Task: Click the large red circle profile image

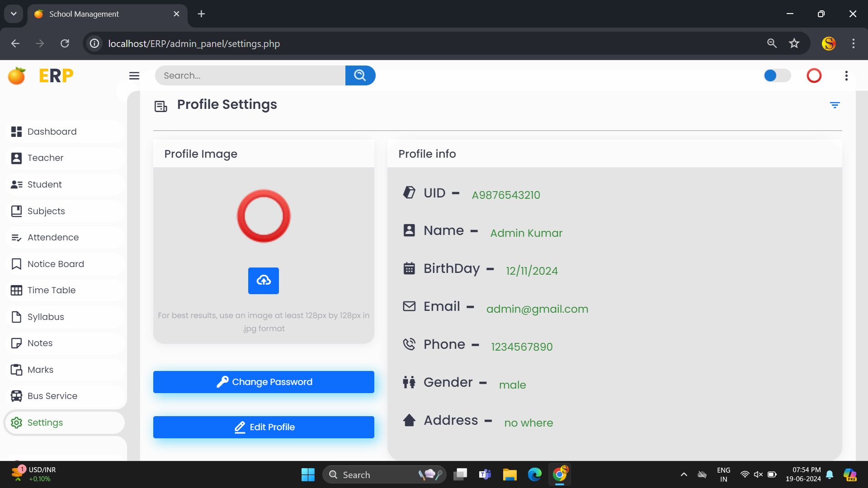Action: (x=264, y=216)
